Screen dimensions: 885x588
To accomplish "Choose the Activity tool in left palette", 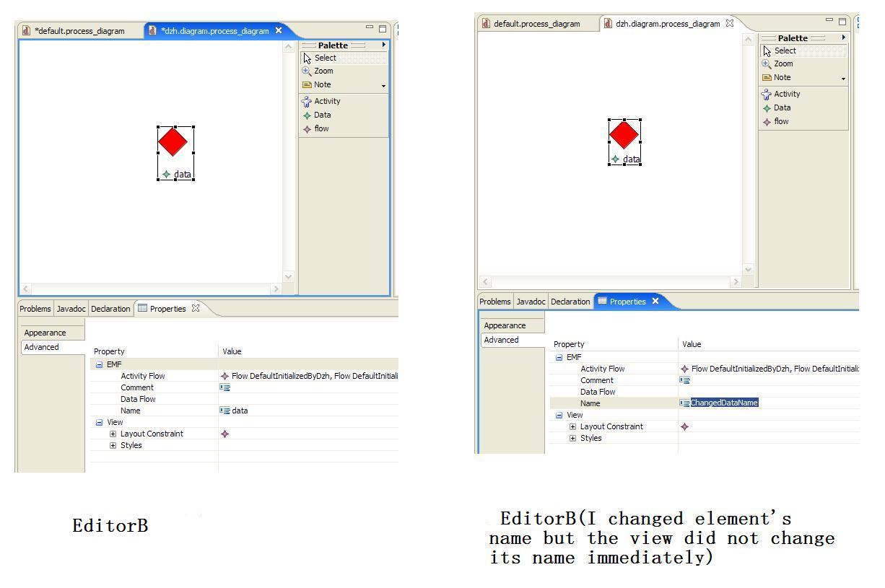I will coord(321,101).
